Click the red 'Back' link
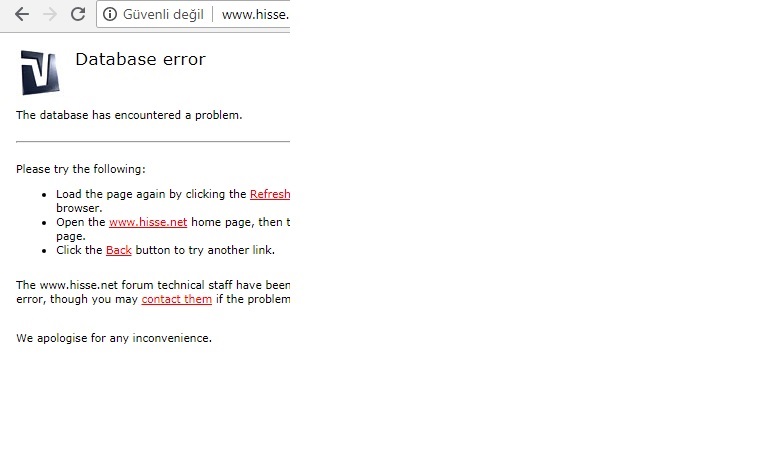The image size is (768, 460). [119, 250]
